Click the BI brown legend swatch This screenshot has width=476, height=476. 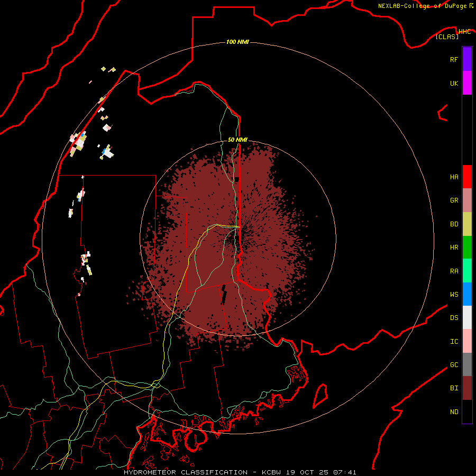467,388
